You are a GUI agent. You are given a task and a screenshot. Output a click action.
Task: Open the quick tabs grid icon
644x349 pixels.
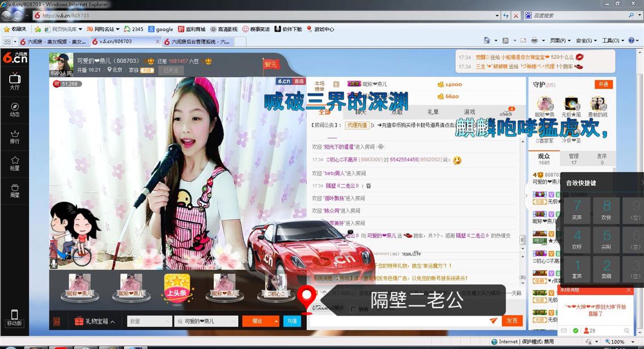pyautogui.click(x=7, y=41)
